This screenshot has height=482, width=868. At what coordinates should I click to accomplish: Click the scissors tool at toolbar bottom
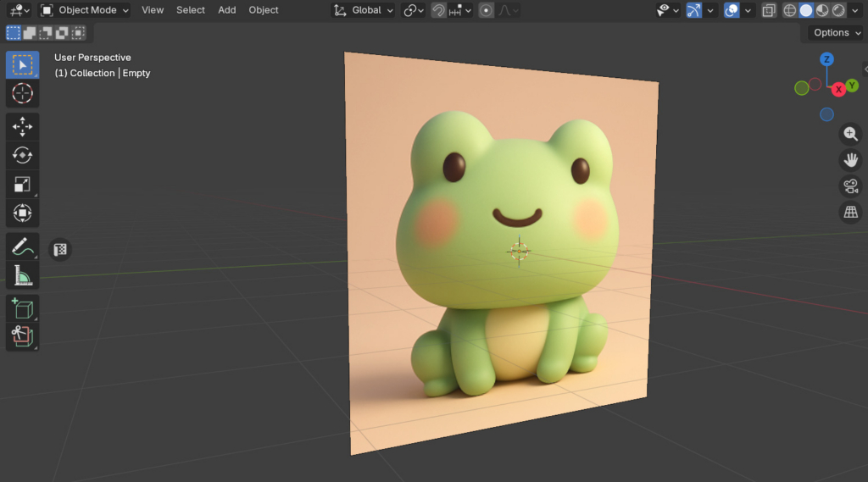pos(22,336)
